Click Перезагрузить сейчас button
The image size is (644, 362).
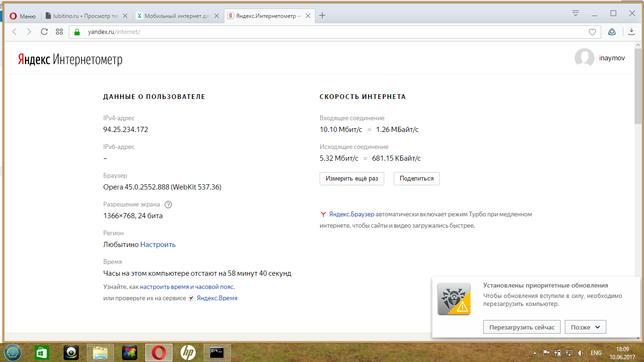coord(521,327)
